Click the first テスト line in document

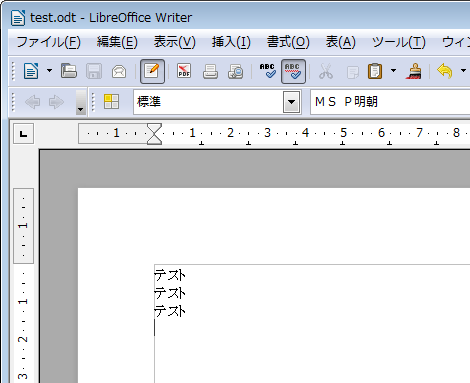coord(170,275)
